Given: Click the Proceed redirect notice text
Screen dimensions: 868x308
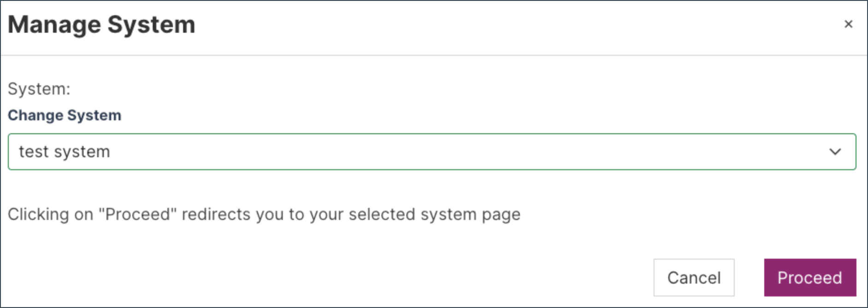Looking at the screenshot, I should [264, 214].
